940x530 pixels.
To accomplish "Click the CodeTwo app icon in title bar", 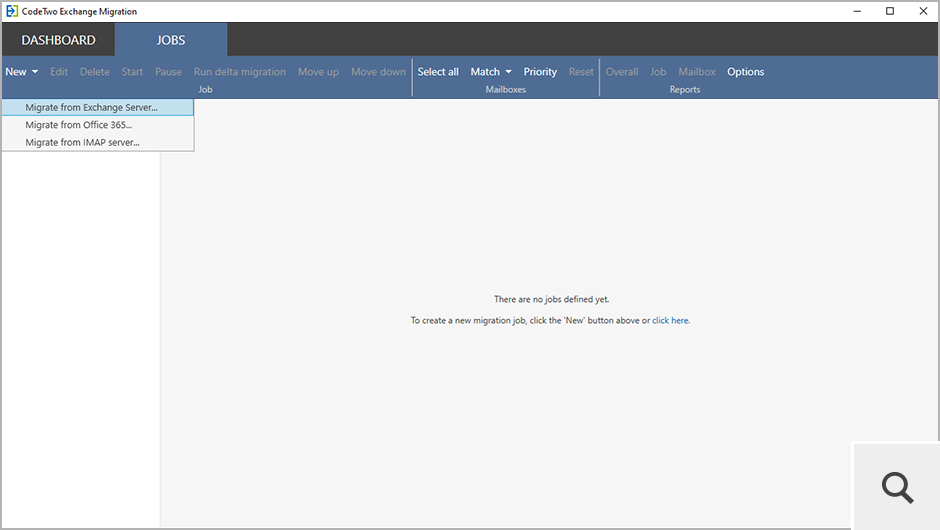I will click(11, 11).
